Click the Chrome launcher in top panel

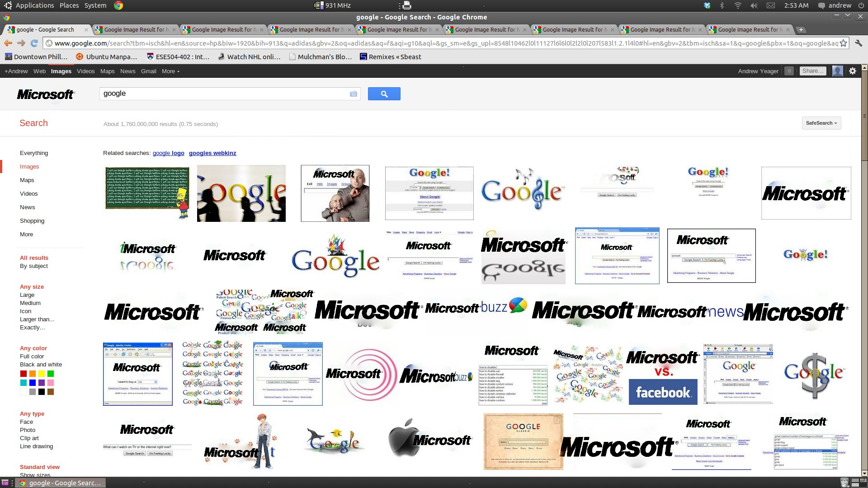(118, 5)
